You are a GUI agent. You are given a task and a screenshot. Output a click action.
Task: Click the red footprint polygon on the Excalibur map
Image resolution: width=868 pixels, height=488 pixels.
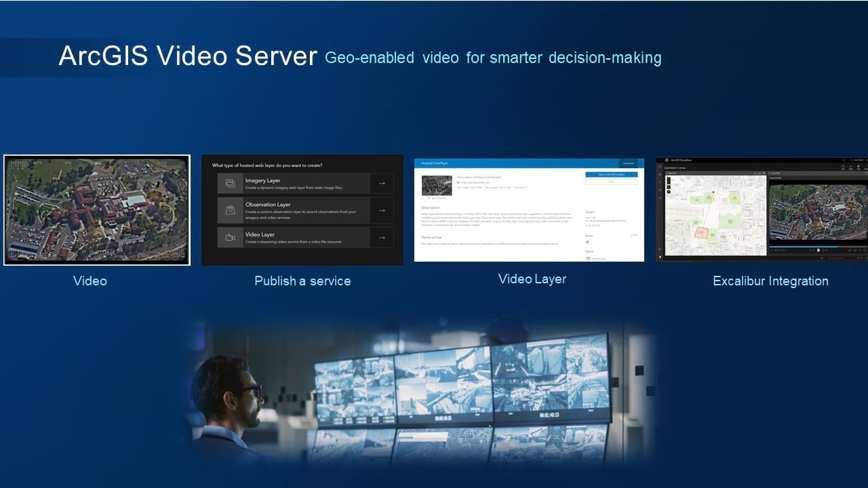click(701, 232)
